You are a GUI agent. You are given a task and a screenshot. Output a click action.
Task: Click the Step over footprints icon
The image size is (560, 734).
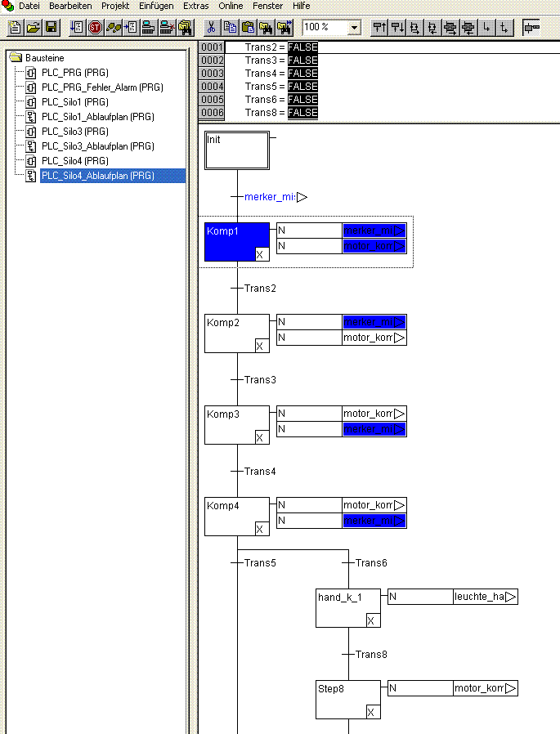[x=113, y=27]
